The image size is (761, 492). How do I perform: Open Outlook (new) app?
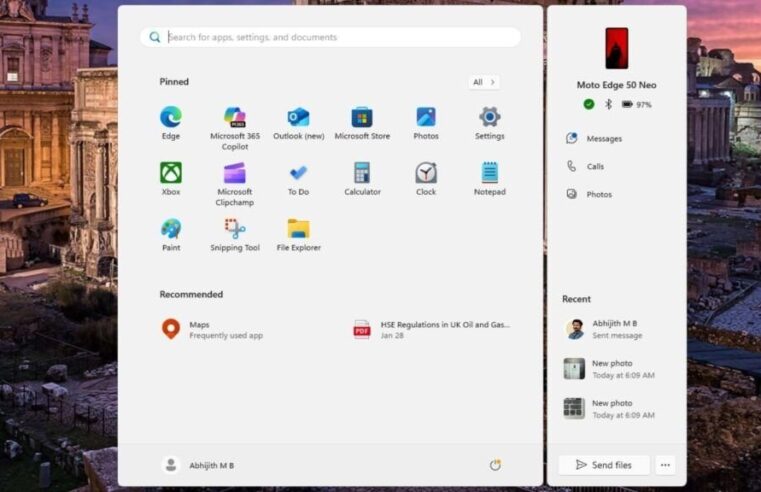298,123
